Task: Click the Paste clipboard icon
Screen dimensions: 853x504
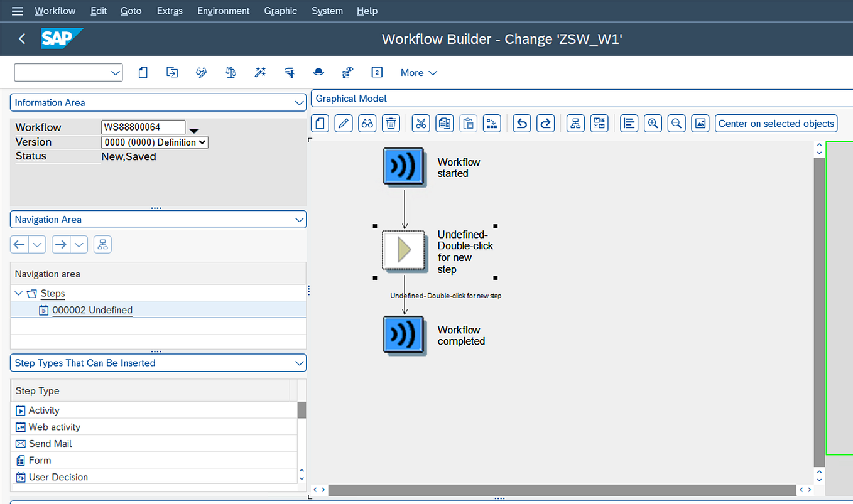Action: click(x=468, y=124)
